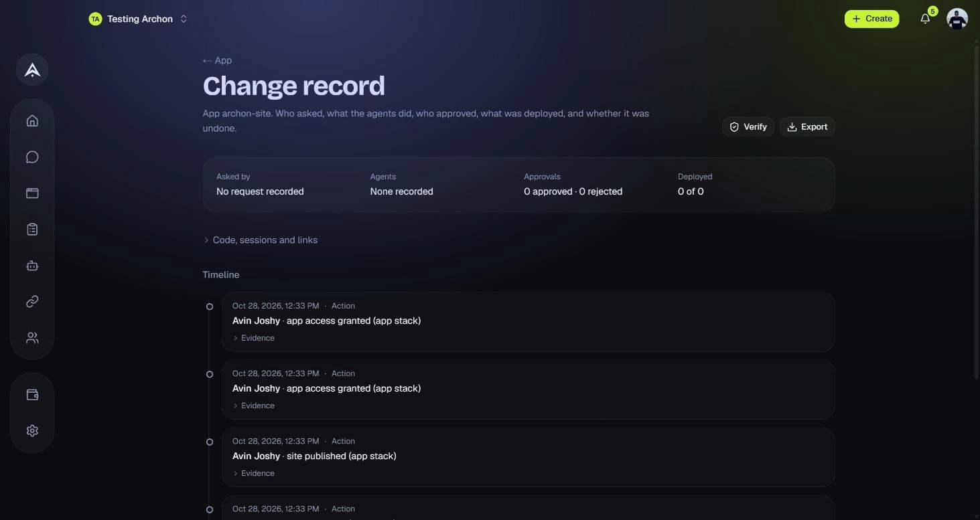
Task: Open the Testing Archon workspace switcher
Action: (139, 19)
